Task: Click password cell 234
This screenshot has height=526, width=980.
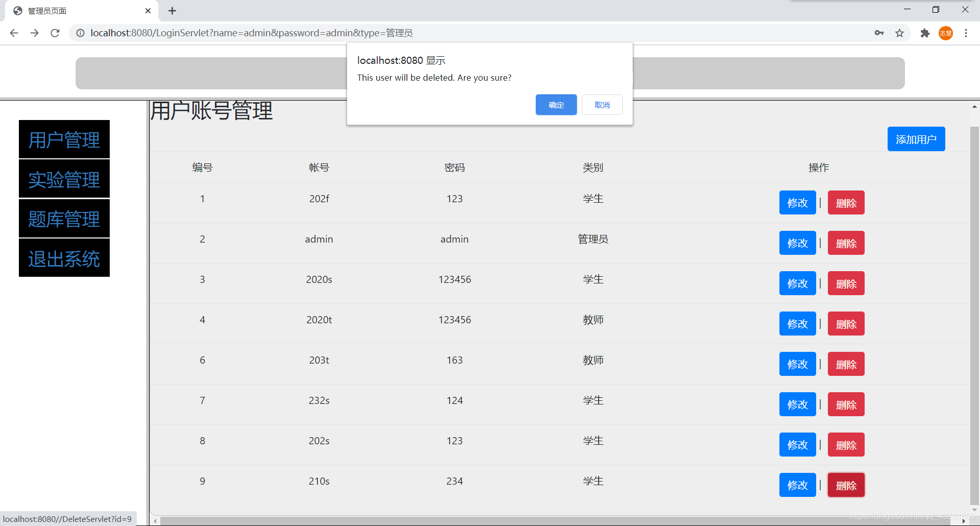Action: [454, 481]
